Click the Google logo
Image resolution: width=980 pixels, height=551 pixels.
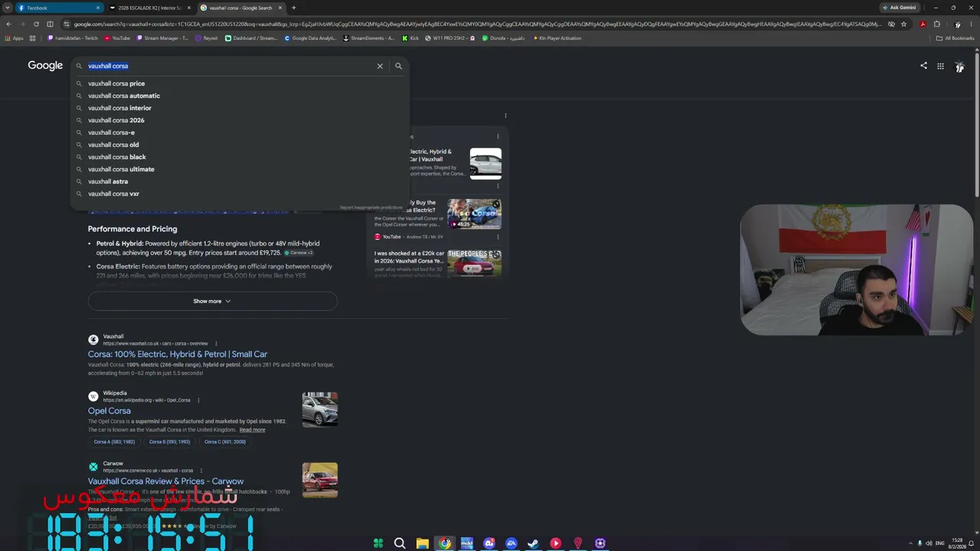pos(45,66)
